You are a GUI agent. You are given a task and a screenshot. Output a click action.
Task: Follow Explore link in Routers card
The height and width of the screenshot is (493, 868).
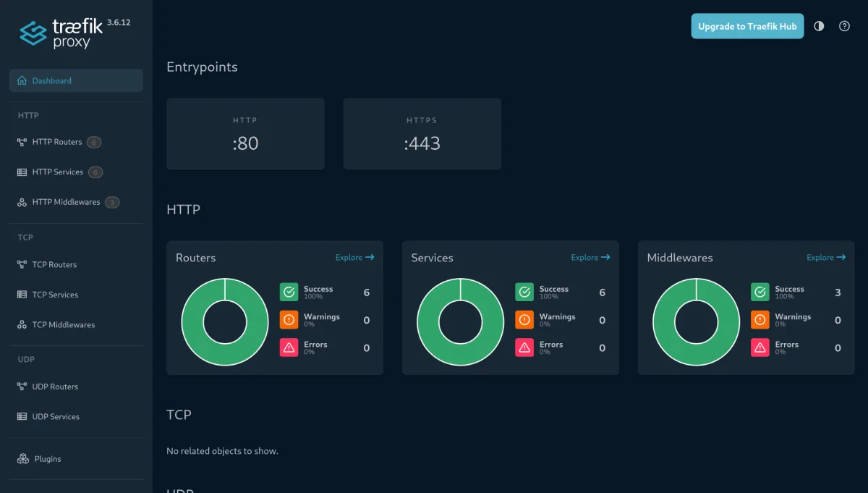click(x=354, y=258)
